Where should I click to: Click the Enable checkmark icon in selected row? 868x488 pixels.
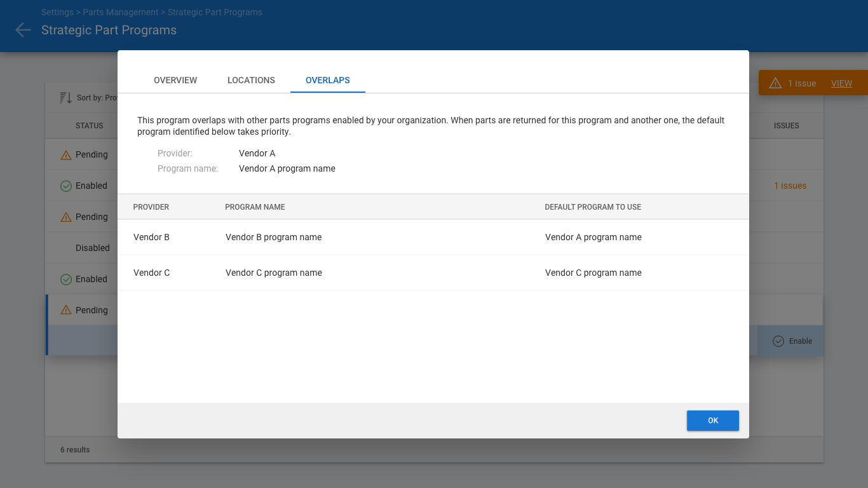pos(778,341)
